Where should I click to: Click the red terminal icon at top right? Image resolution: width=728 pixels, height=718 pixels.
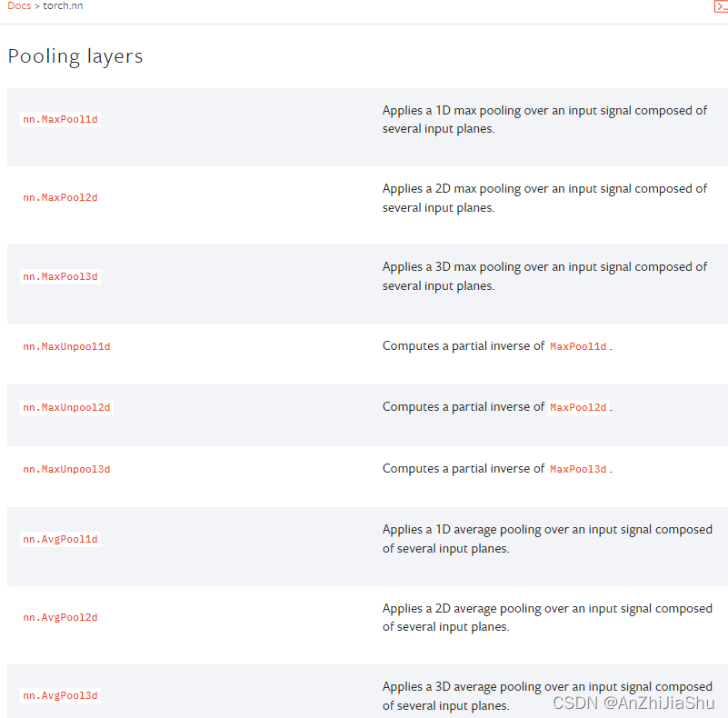(721, 6)
